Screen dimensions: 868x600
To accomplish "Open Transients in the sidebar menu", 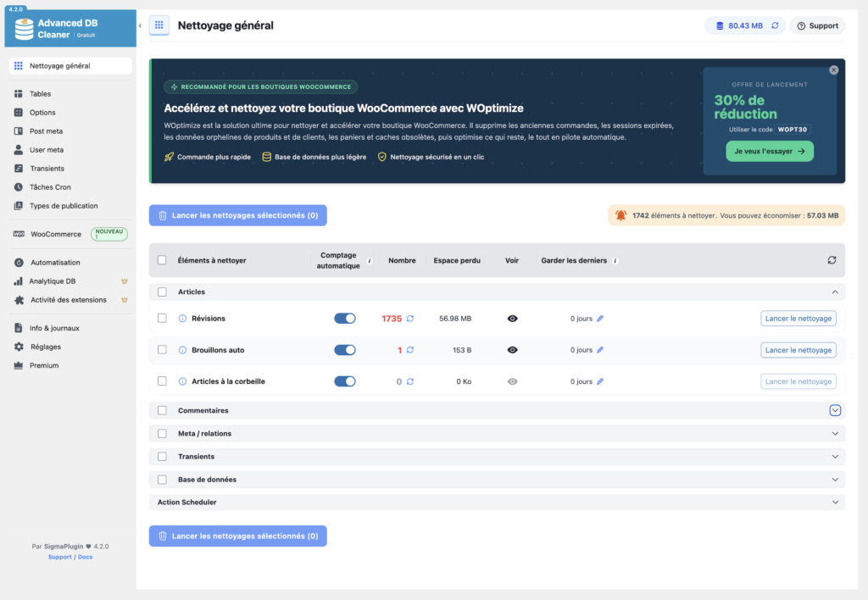I will click(70, 169).
